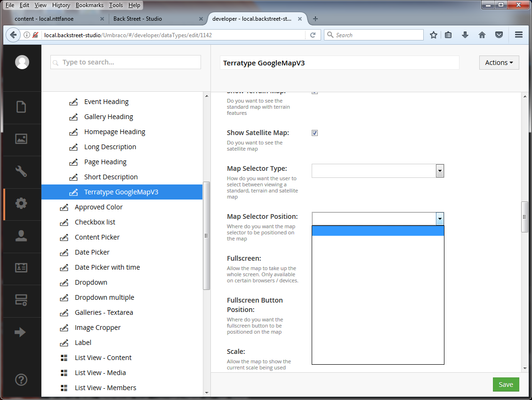The width and height of the screenshot is (532, 400).
Task: Select the highlighted blank dropdown option
Action: coord(378,231)
